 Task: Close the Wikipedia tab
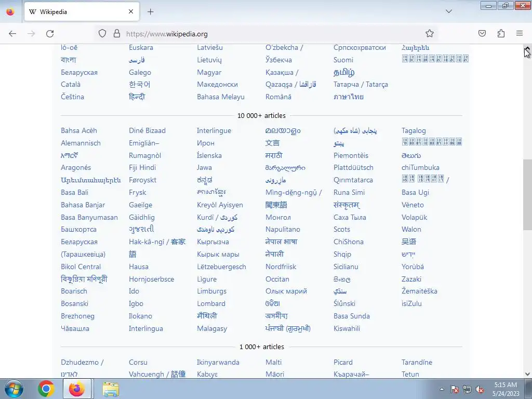click(131, 11)
